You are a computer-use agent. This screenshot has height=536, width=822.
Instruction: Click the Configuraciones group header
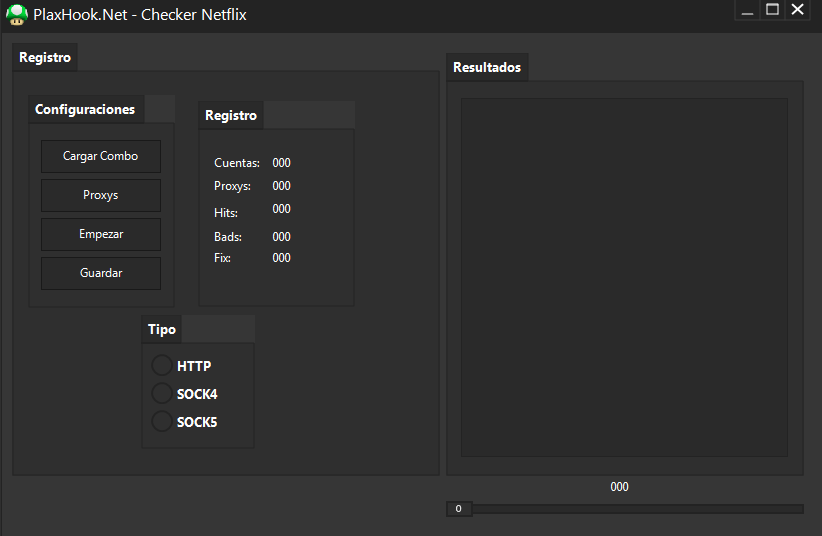click(85, 109)
